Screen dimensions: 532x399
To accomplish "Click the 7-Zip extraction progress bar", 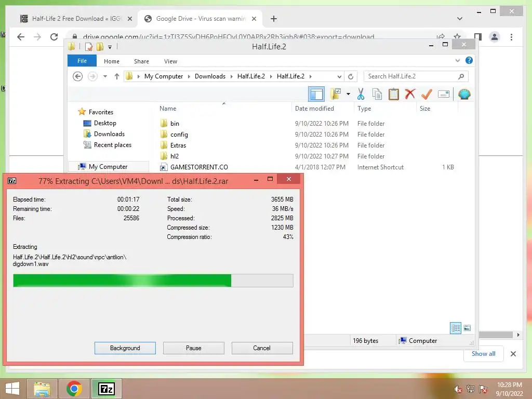I will pyautogui.click(x=153, y=281).
